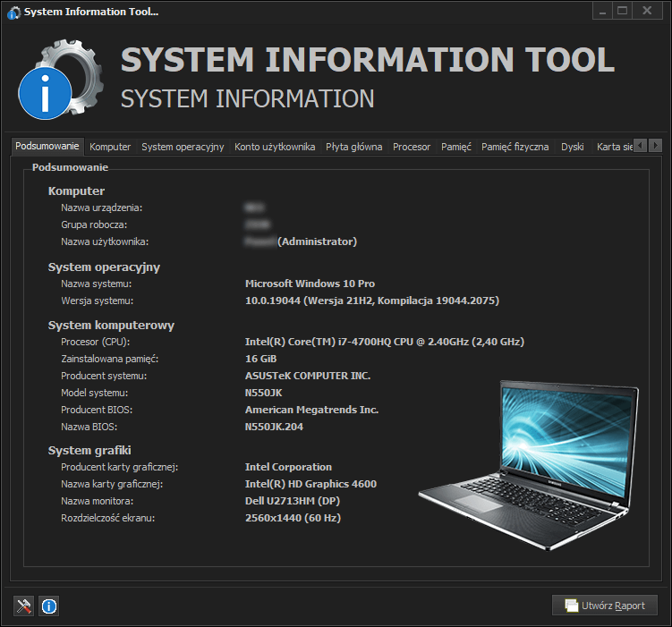Click the Intel(R) HD Graphics 4600 value

(310, 484)
